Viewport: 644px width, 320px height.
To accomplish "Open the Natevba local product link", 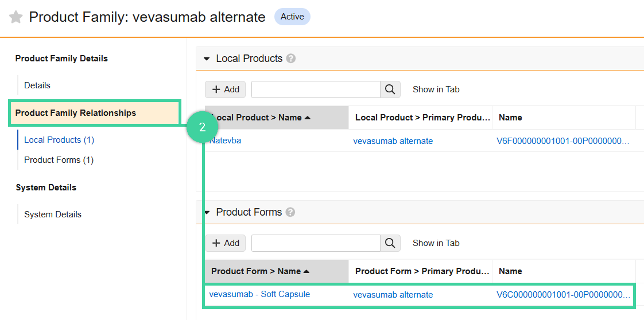I will click(225, 141).
